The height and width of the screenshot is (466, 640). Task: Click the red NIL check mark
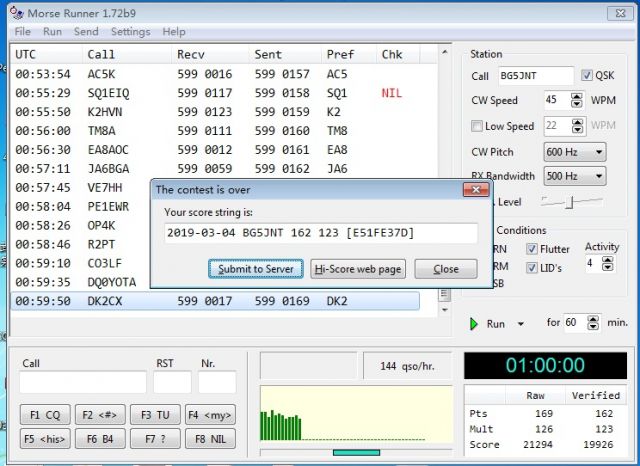(x=392, y=93)
